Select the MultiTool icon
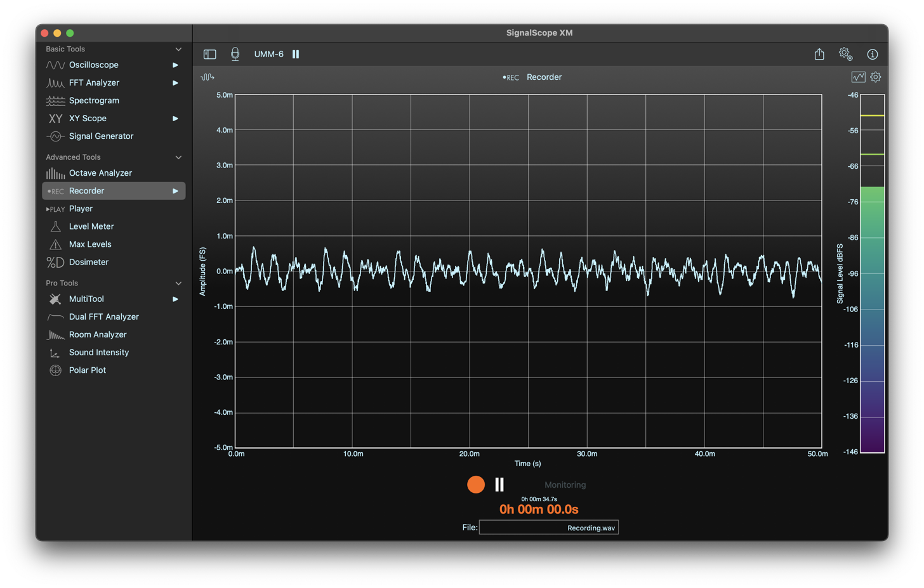Viewport: 924px width, 588px height. [x=55, y=299]
